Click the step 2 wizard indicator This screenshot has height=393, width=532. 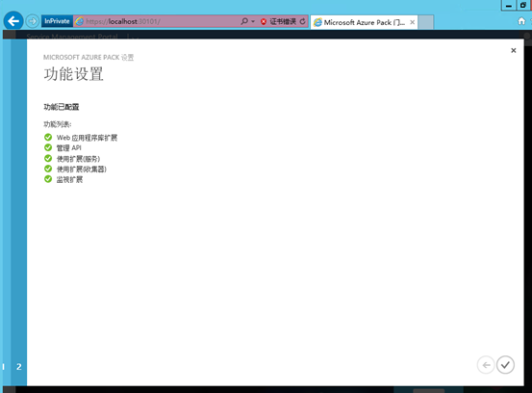[x=19, y=366]
